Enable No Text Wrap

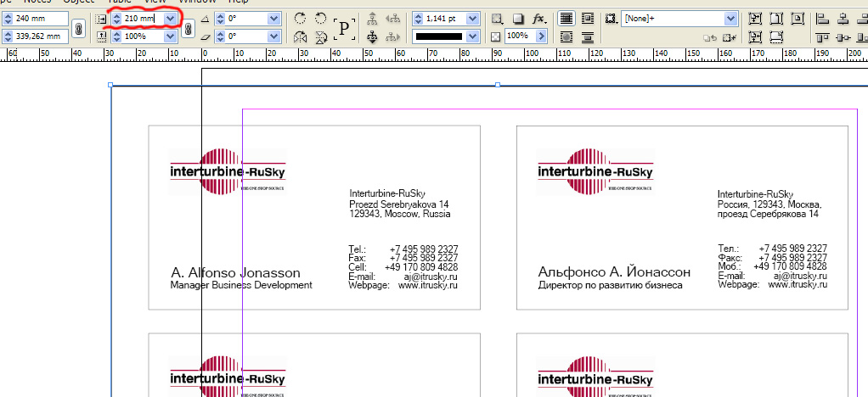point(566,19)
